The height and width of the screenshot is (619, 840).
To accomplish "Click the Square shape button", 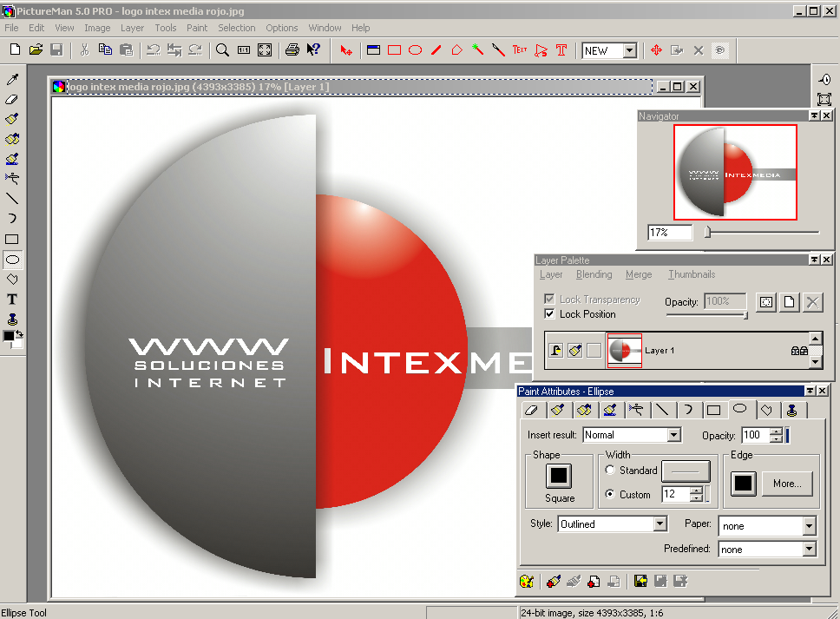I will [x=559, y=476].
